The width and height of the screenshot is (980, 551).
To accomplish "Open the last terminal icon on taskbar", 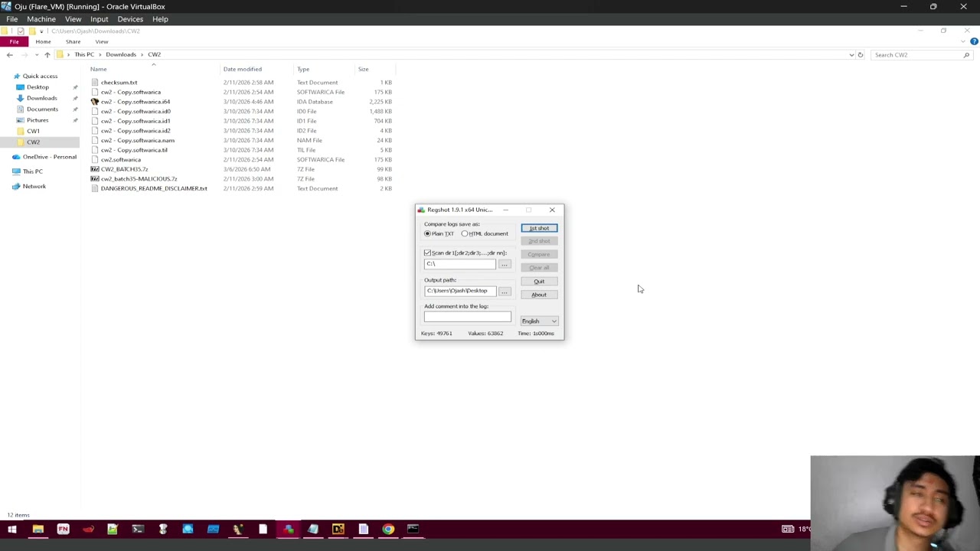I will (x=413, y=529).
